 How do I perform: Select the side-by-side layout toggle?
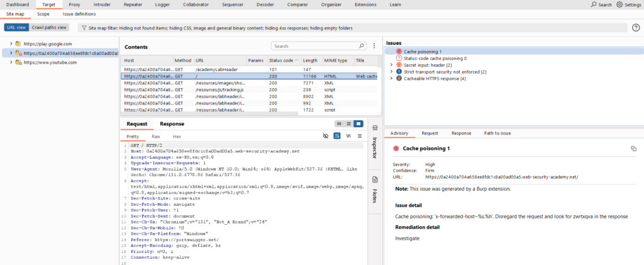click(x=339, y=124)
